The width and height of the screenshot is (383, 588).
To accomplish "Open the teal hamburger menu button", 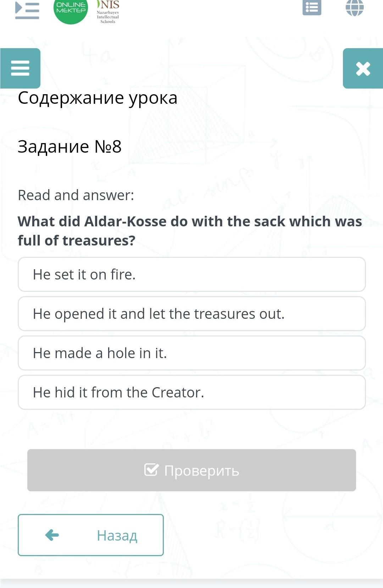I will coord(20,68).
